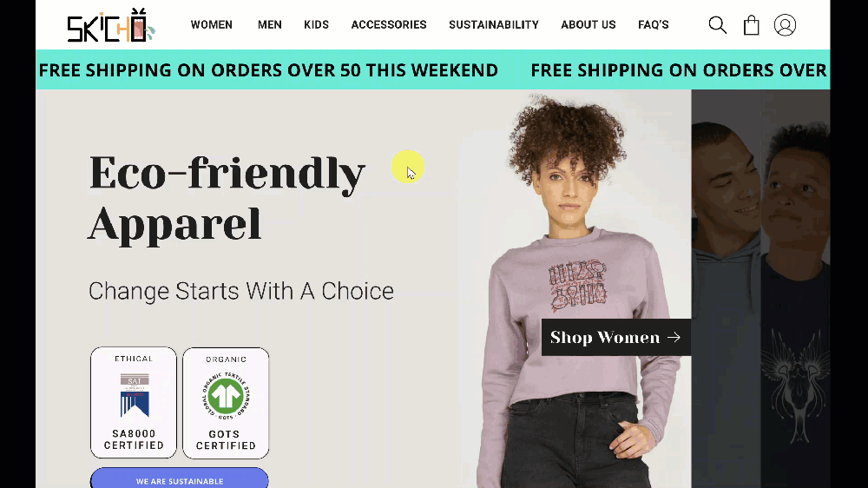Visit the FAQ'S page

654,25
